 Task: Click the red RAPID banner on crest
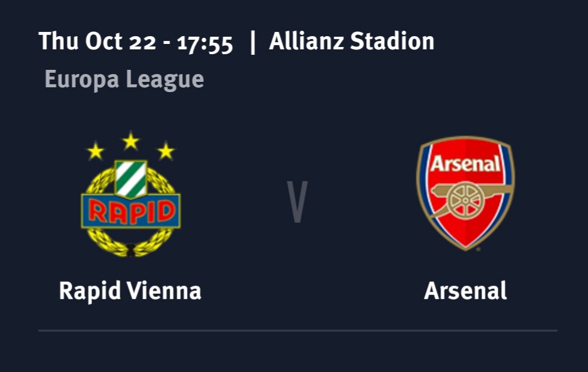tap(130, 211)
